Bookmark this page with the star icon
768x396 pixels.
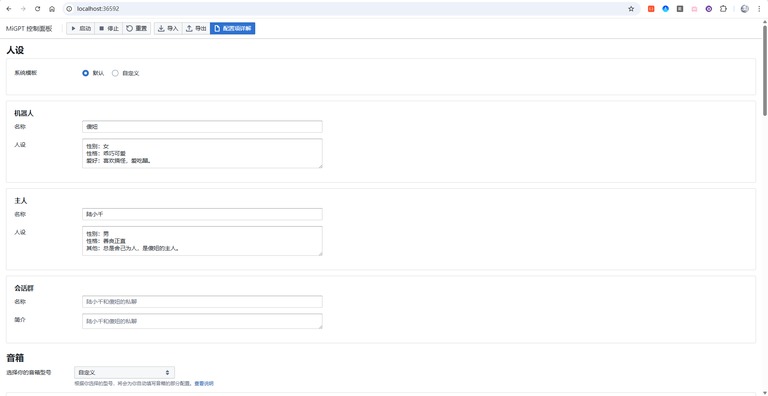pyautogui.click(x=631, y=9)
